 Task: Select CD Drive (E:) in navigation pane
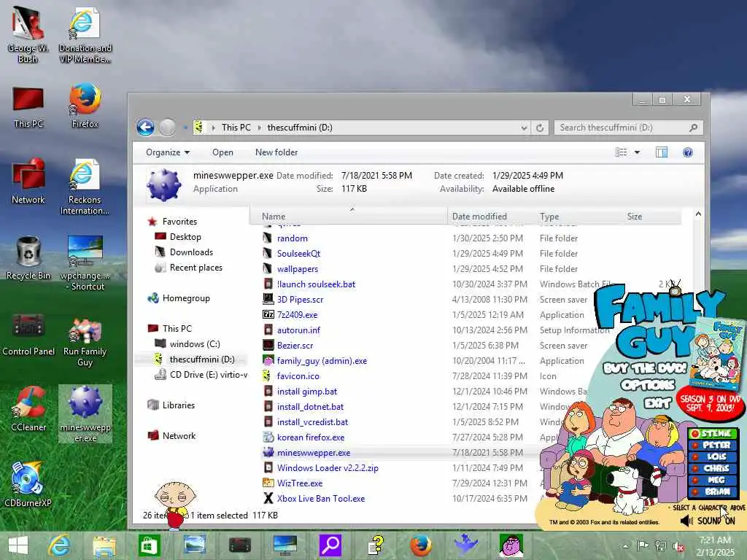click(x=208, y=375)
